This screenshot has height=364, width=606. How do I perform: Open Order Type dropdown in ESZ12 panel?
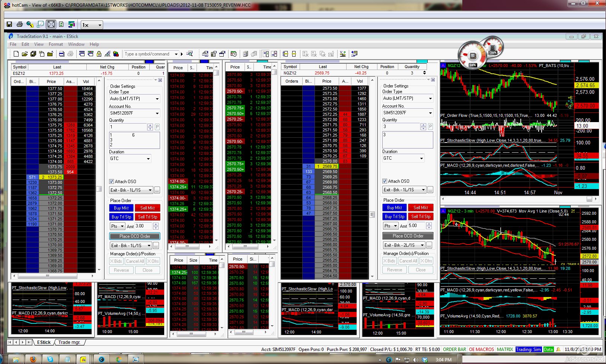click(135, 99)
